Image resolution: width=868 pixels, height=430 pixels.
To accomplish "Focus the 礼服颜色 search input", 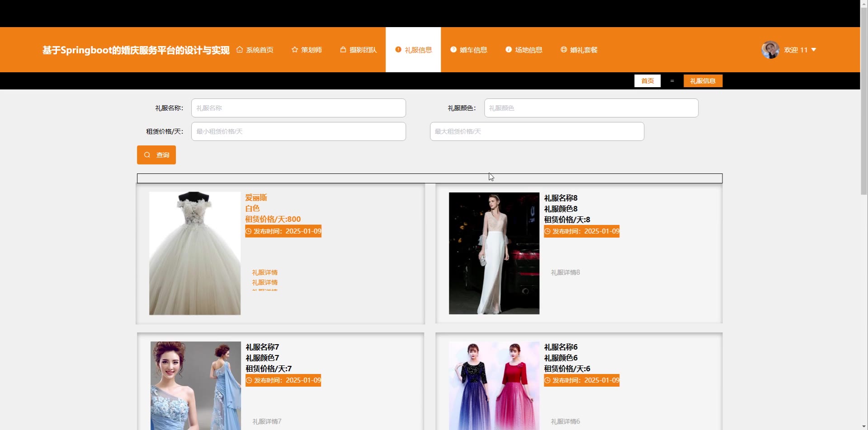I will click(x=591, y=108).
